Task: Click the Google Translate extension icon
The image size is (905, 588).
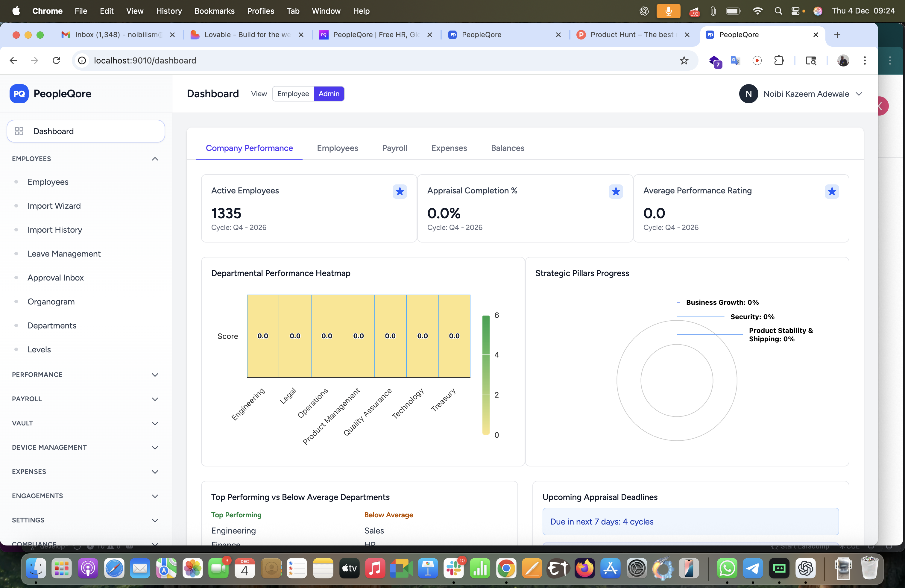Action: click(735, 60)
